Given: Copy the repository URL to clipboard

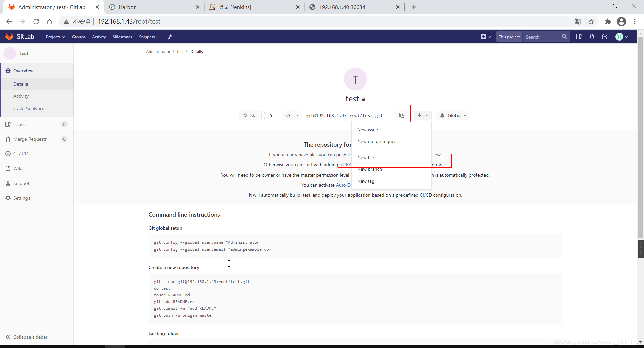Looking at the screenshot, I should tap(401, 115).
